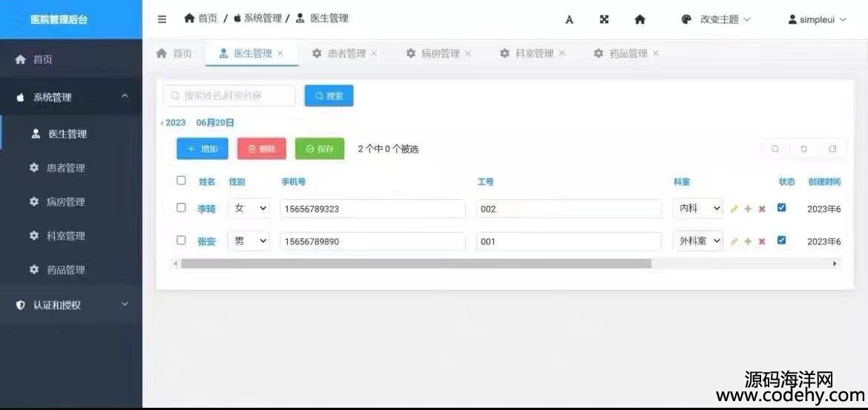Click pencil edit icon in 李琦 row
The width and height of the screenshot is (868, 410).
734,209
